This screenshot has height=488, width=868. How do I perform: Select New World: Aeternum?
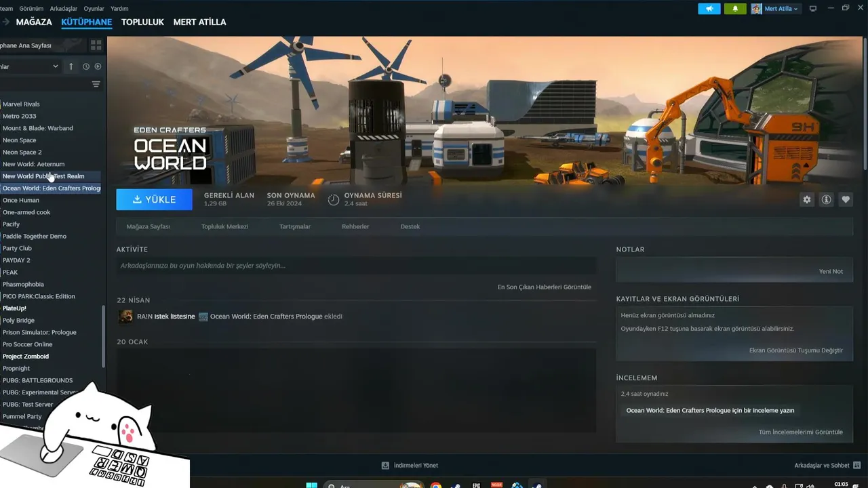click(x=33, y=164)
